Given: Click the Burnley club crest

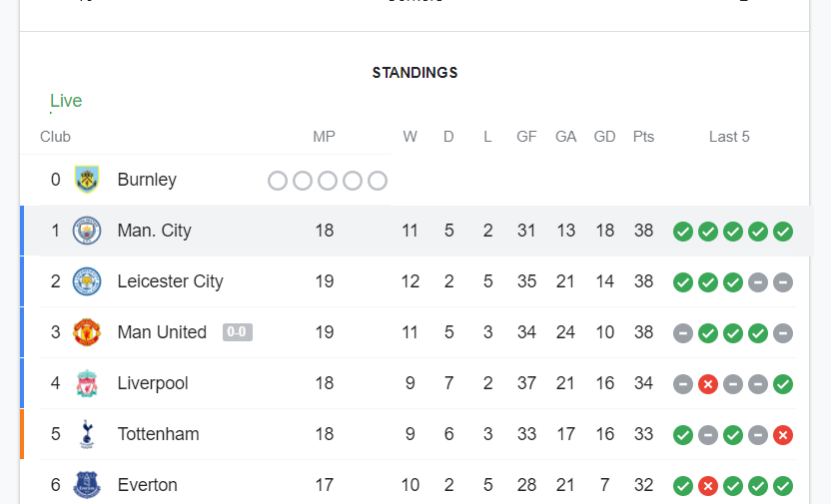Looking at the screenshot, I should [87, 180].
